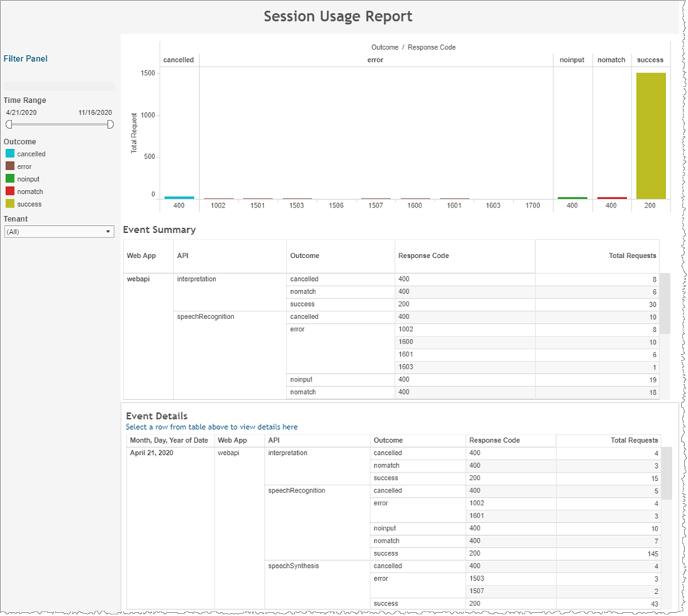688x616 pixels.
Task: Click the right Time Range slider handle
Action: pyautogui.click(x=110, y=124)
